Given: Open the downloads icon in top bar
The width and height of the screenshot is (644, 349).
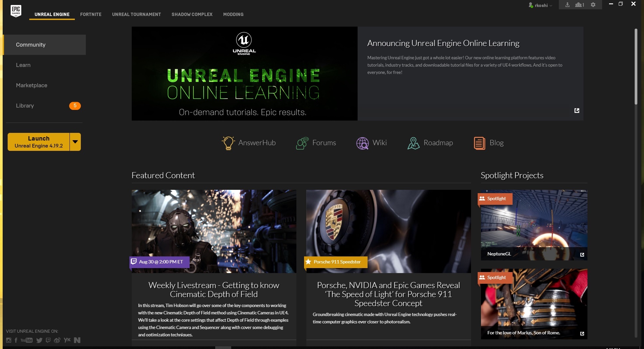Looking at the screenshot, I should (567, 5).
